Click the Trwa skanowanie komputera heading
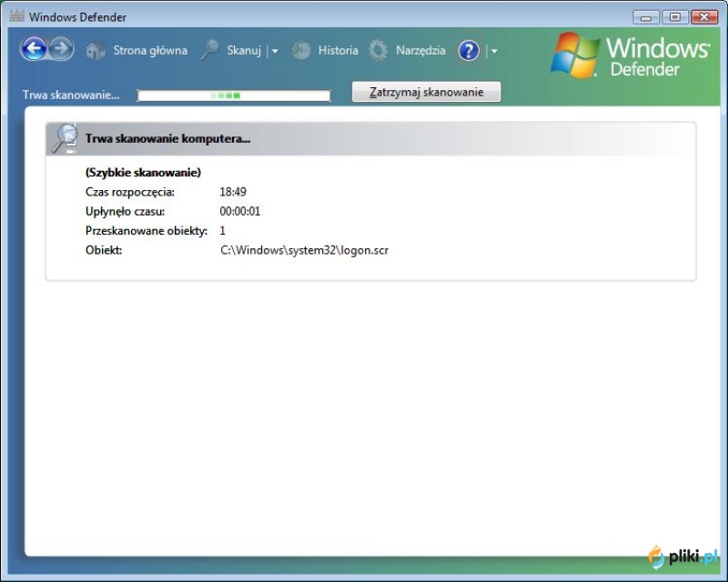 pos(167,138)
